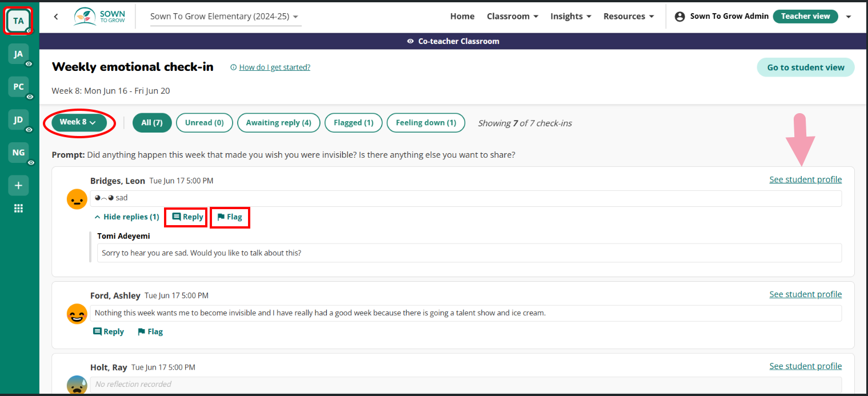
Task: Select the TA classroom avatar in sidebar
Action: point(18,21)
